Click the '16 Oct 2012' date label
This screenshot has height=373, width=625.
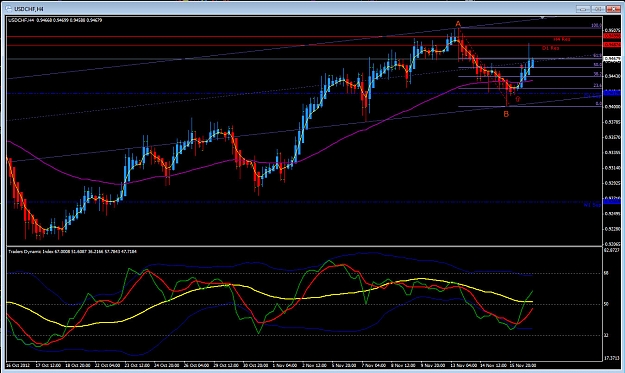click(x=18, y=365)
